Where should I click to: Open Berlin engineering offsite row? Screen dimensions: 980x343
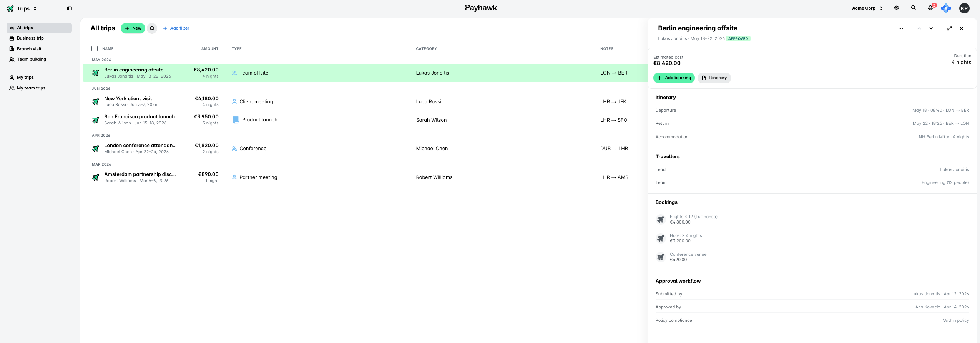(x=365, y=73)
